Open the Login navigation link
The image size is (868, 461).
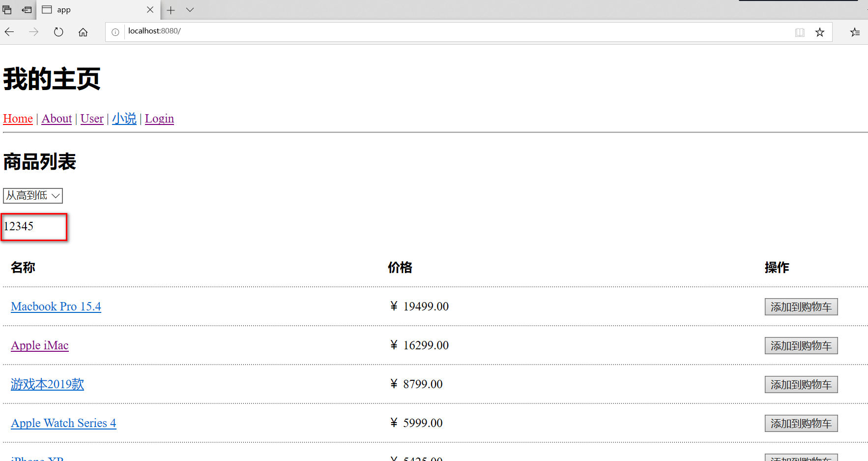click(x=159, y=119)
